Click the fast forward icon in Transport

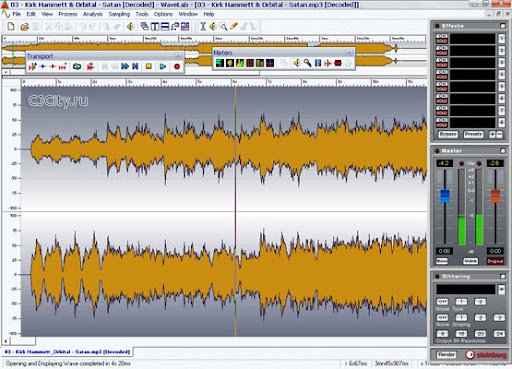[x=125, y=66]
